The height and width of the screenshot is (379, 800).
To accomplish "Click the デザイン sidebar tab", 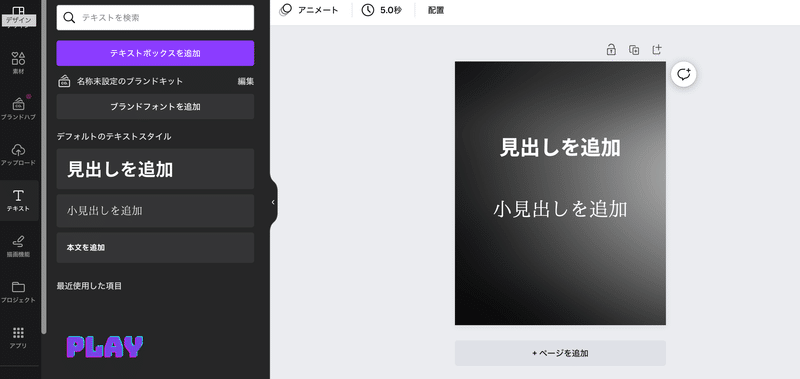I will tap(18, 16).
